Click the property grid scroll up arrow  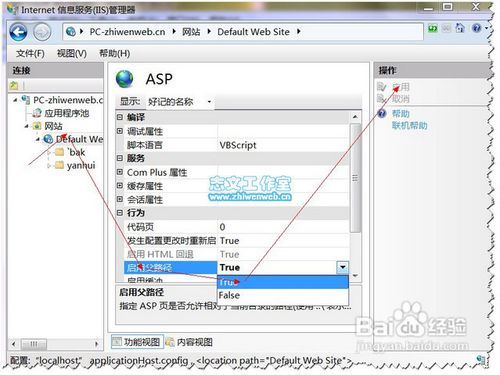click(355, 117)
